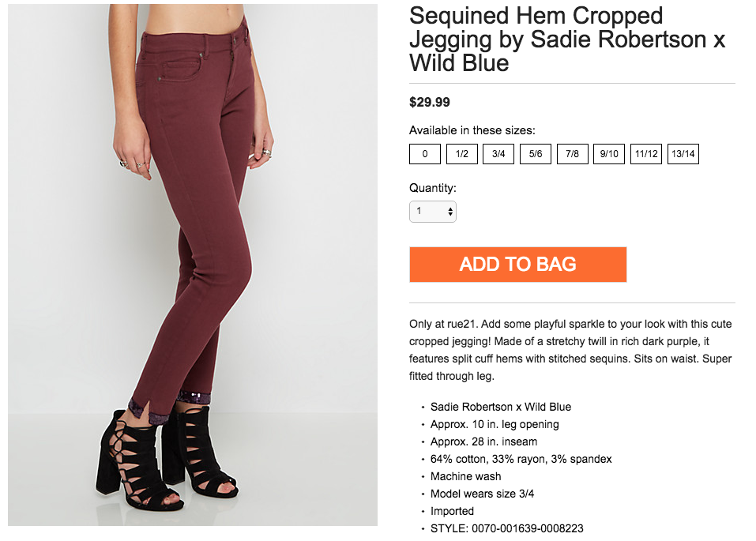This screenshot has width=756, height=541.
Task: Pick the 3/4 size option
Action: 498,154
